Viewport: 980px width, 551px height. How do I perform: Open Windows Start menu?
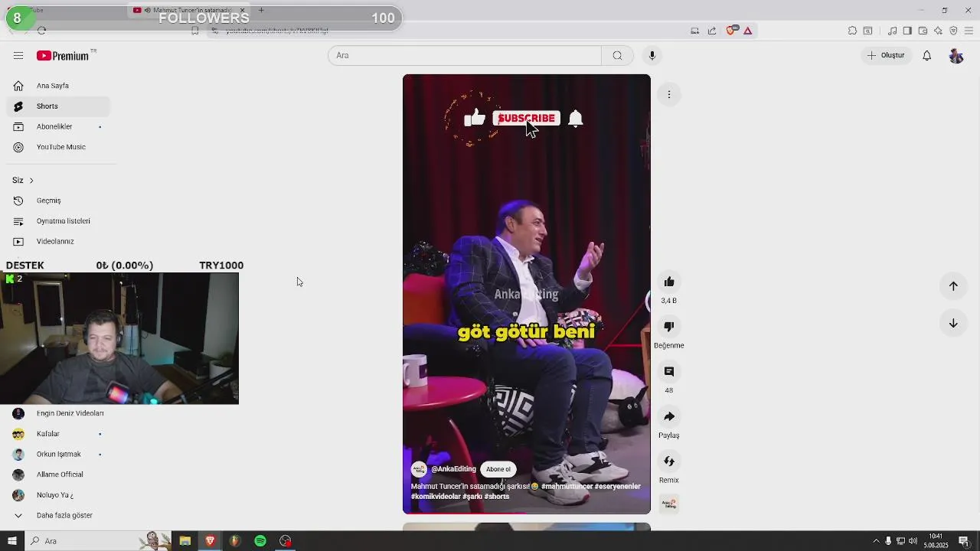coord(11,541)
